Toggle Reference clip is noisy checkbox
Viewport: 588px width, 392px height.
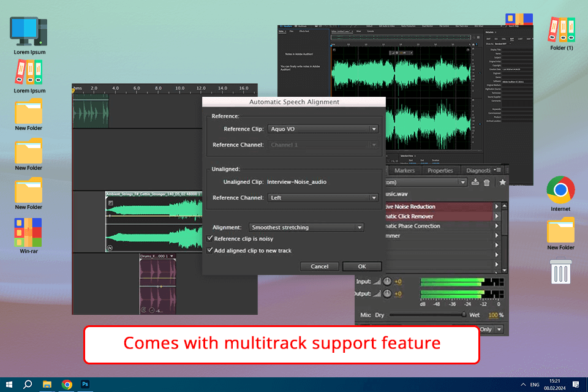click(209, 239)
